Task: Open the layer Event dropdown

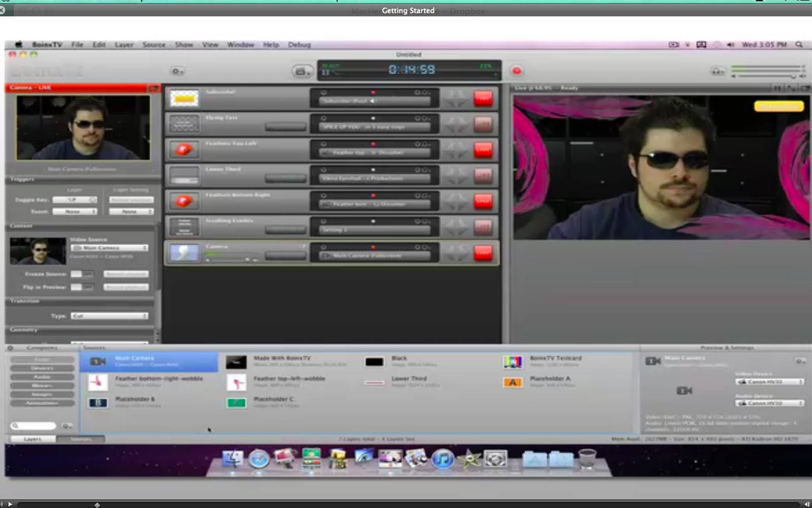Action: 75,211
